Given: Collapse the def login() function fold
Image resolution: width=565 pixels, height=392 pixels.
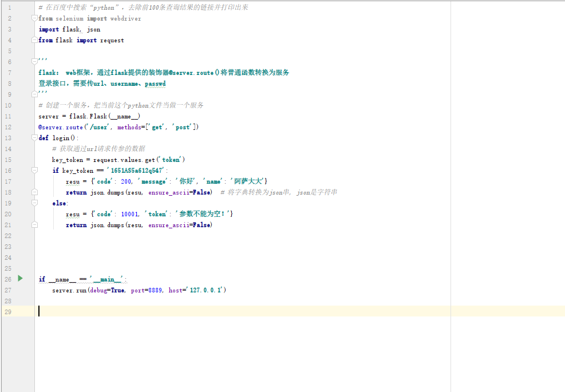Looking at the screenshot, I should click(x=34, y=138).
